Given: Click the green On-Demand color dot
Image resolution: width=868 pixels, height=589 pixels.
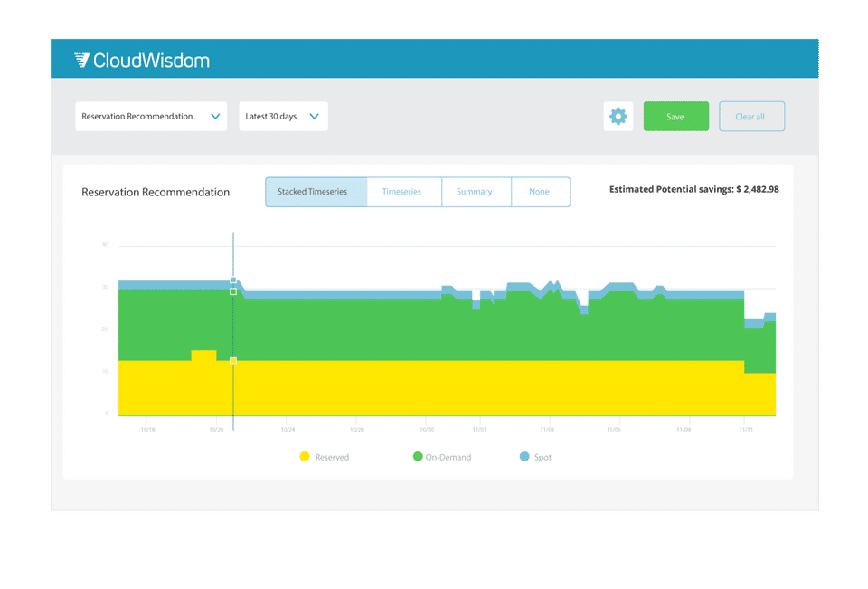Looking at the screenshot, I should (x=418, y=457).
